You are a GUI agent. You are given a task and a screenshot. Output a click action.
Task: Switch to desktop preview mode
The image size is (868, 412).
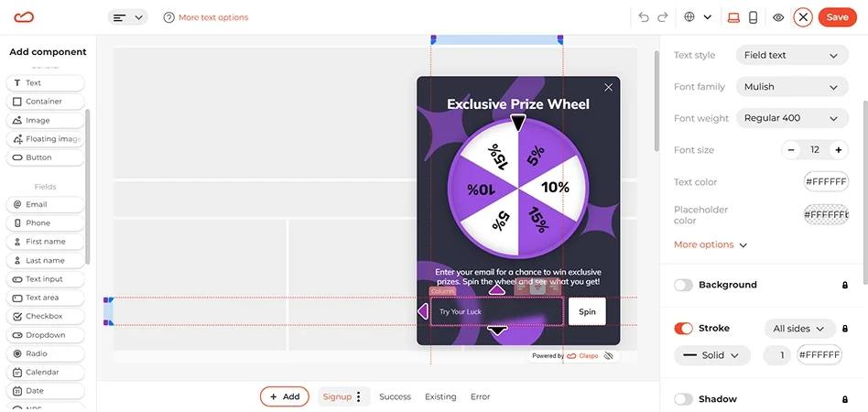tap(732, 17)
